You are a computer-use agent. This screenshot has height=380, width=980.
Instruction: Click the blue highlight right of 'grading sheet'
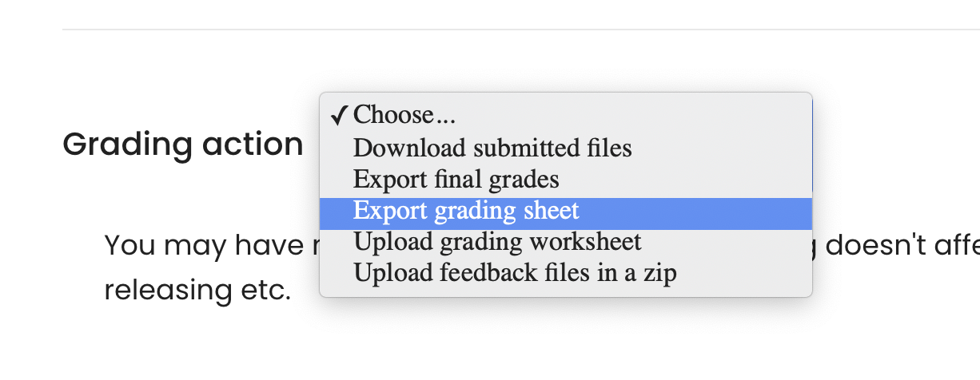pos(694,211)
